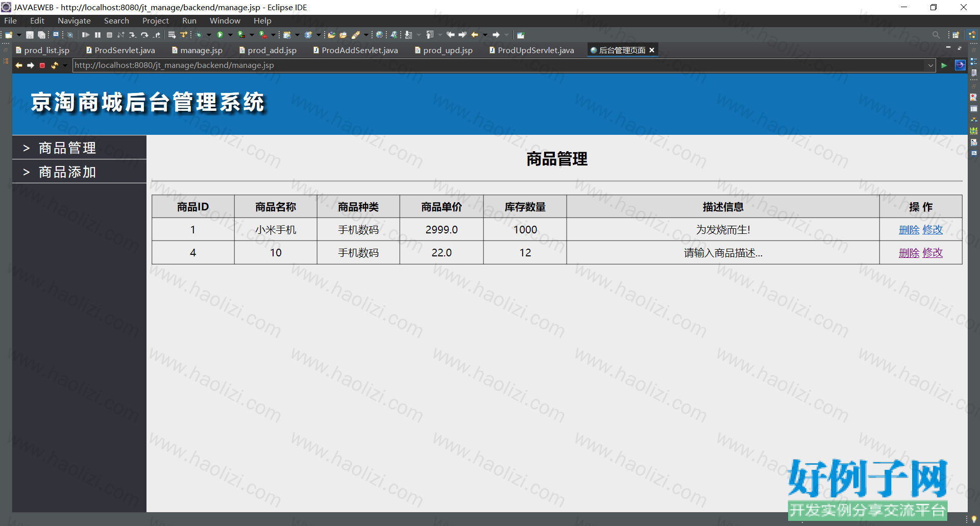Viewport: 980px width, 526px height.
Task: Click the Open Task folder icon
Action: 343,35
